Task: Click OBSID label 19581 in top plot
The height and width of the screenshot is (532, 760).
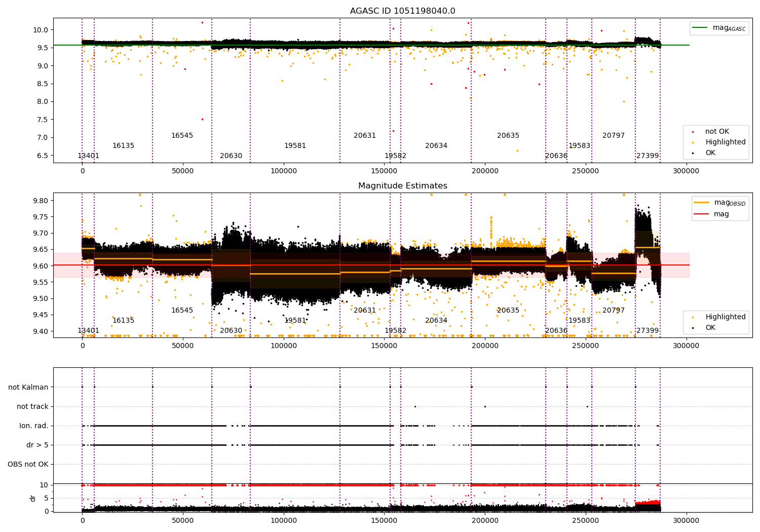Action: click(x=295, y=145)
